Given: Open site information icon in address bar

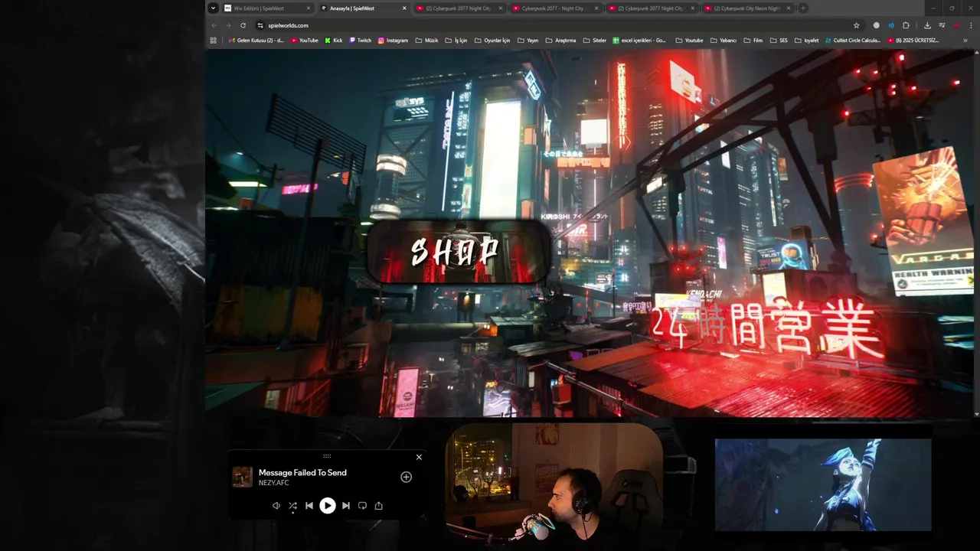Looking at the screenshot, I should pyautogui.click(x=260, y=25).
